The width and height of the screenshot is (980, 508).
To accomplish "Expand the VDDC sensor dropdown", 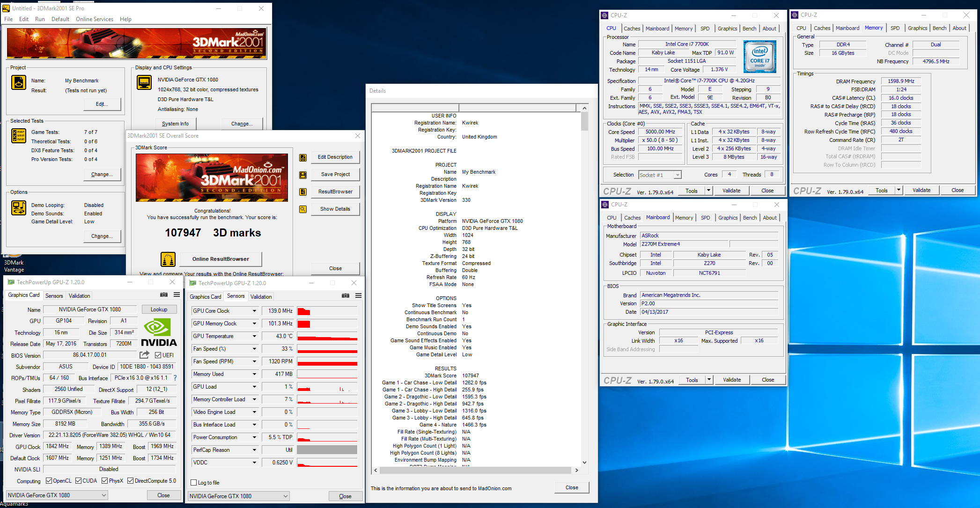I will 254,463.
